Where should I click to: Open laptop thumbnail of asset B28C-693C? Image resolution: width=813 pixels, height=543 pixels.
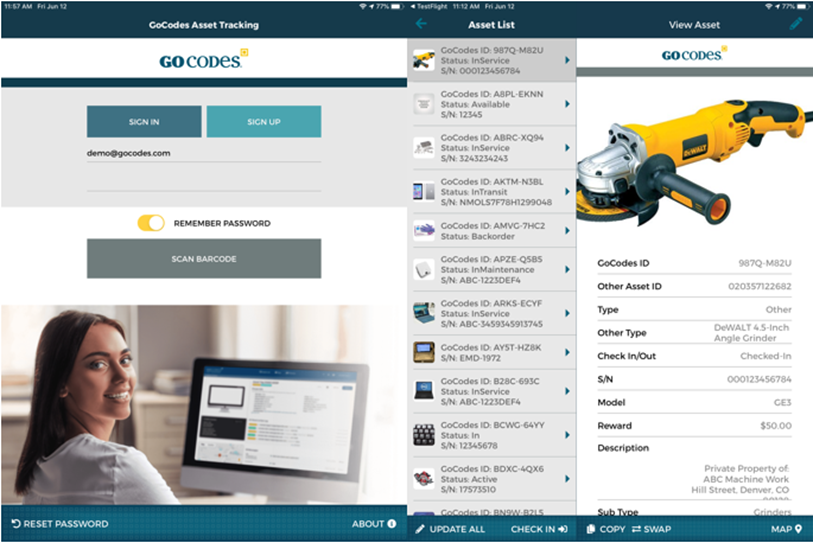424,391
